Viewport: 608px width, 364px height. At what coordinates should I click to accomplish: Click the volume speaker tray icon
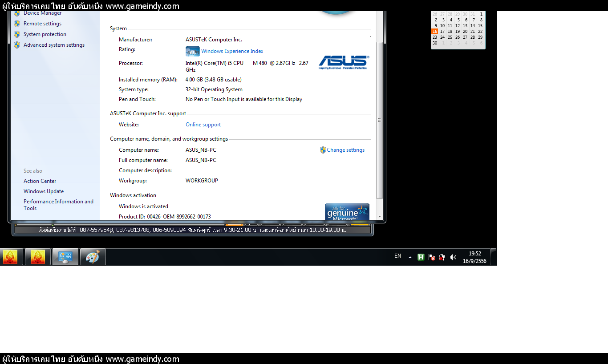point(453,257)
